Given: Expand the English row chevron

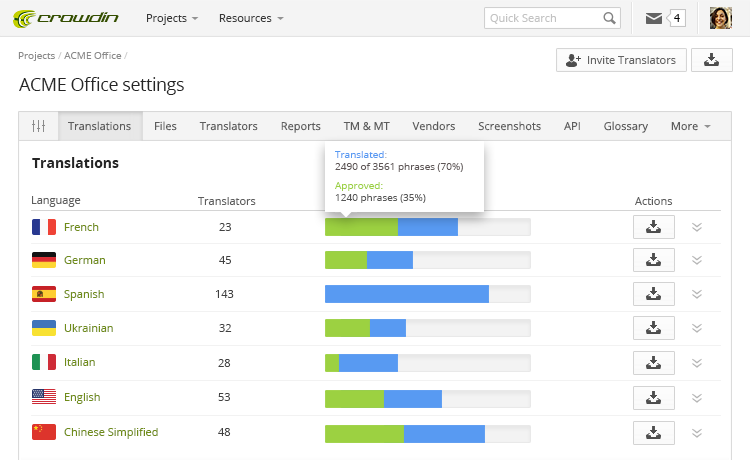Looking at the screenshot, I should pos(697,398).
